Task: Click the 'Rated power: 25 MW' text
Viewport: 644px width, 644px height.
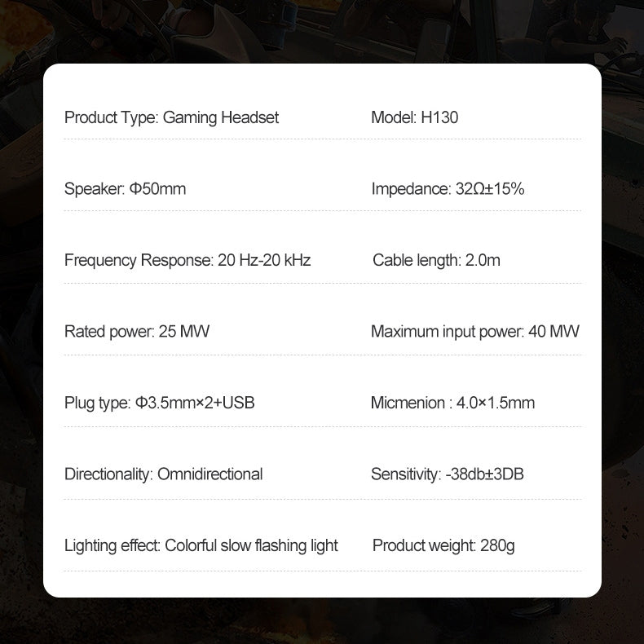Action: [137, 332]
